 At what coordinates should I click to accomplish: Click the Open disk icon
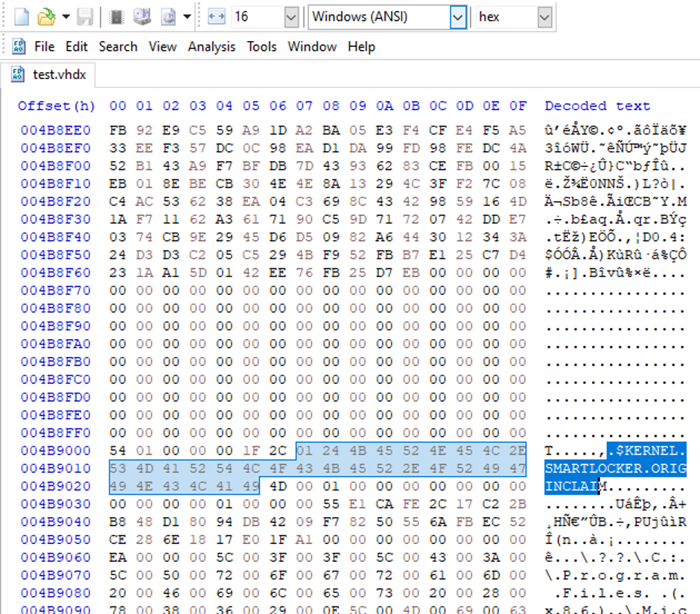point(142,17)
